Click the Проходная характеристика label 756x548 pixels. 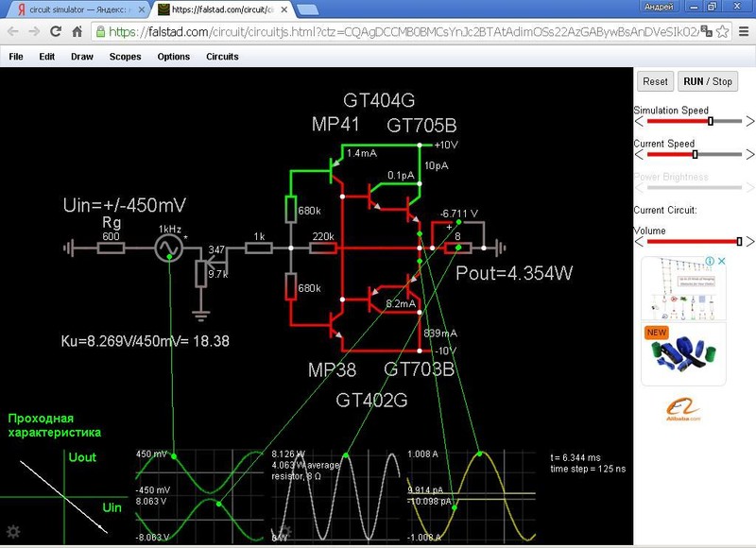point(55,425)
